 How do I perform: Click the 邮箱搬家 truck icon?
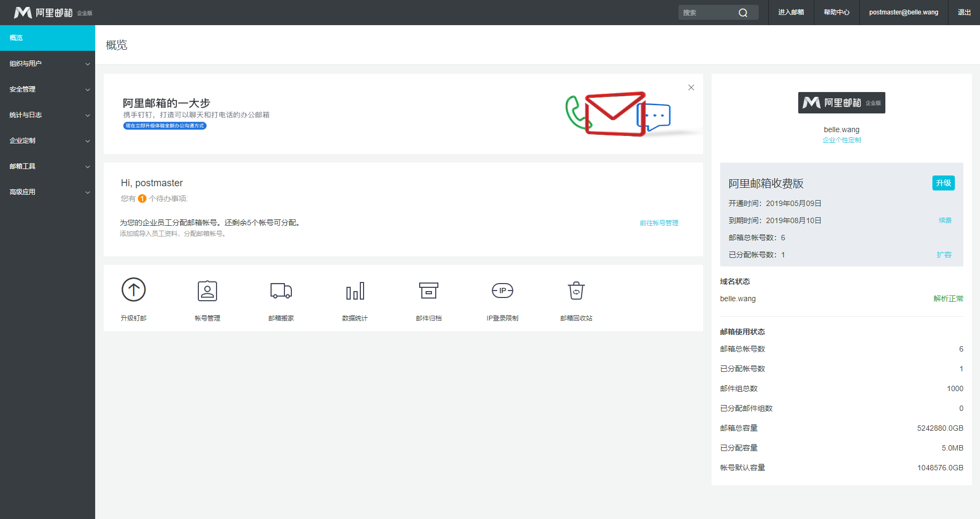tap(281, 291)
